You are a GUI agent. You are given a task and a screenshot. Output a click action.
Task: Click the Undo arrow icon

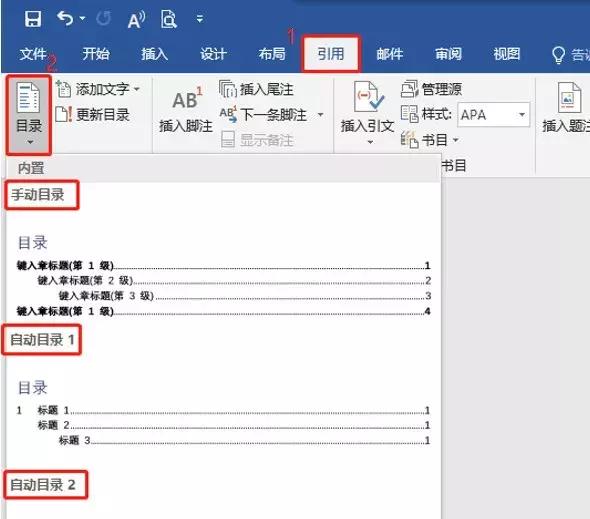coord(65,18)
